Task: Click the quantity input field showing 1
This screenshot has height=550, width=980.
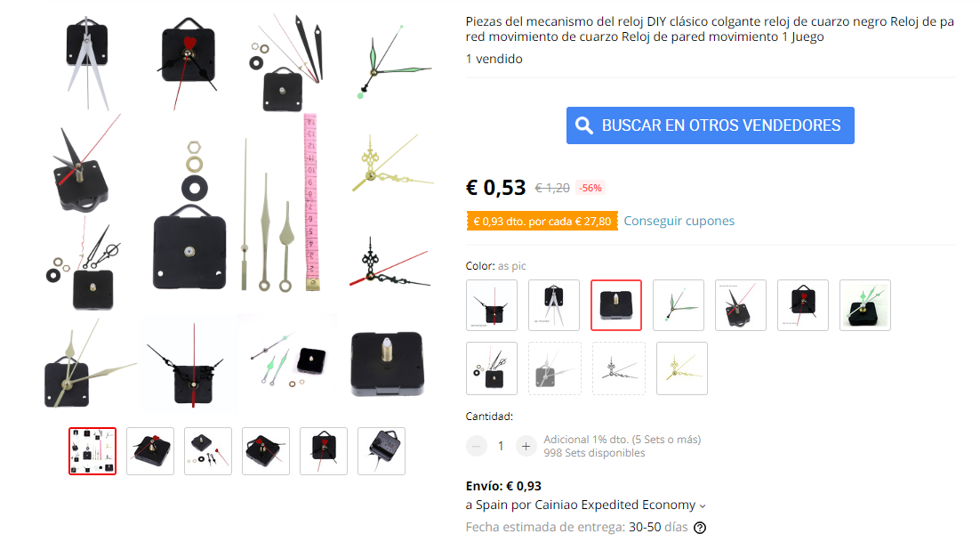Action: click(501, 446)
